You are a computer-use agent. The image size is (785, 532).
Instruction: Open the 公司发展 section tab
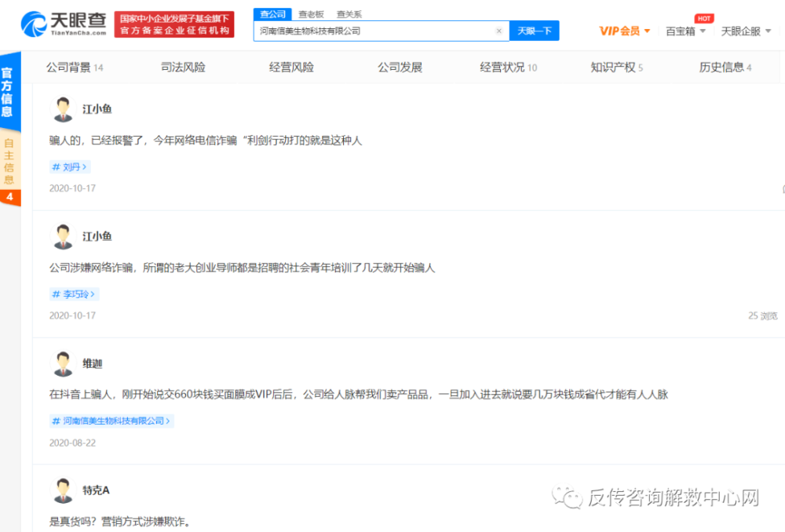pyautogui.click(x=400, y=67)
